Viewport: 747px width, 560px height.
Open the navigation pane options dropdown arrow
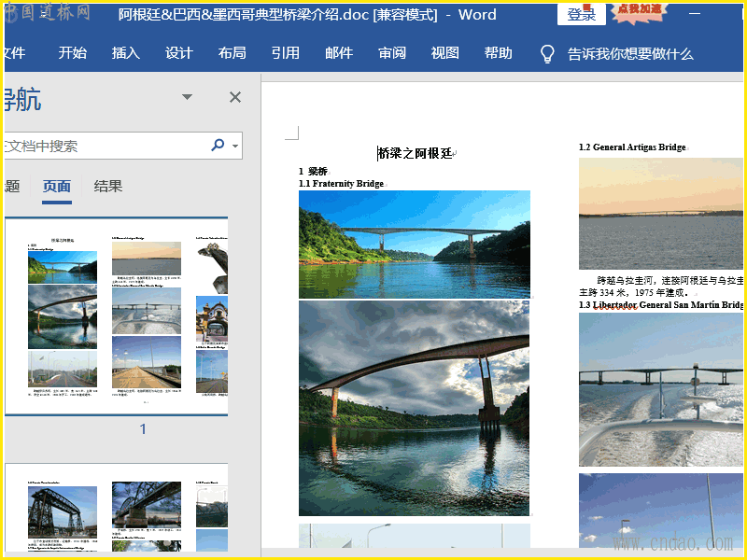(188, 97)
